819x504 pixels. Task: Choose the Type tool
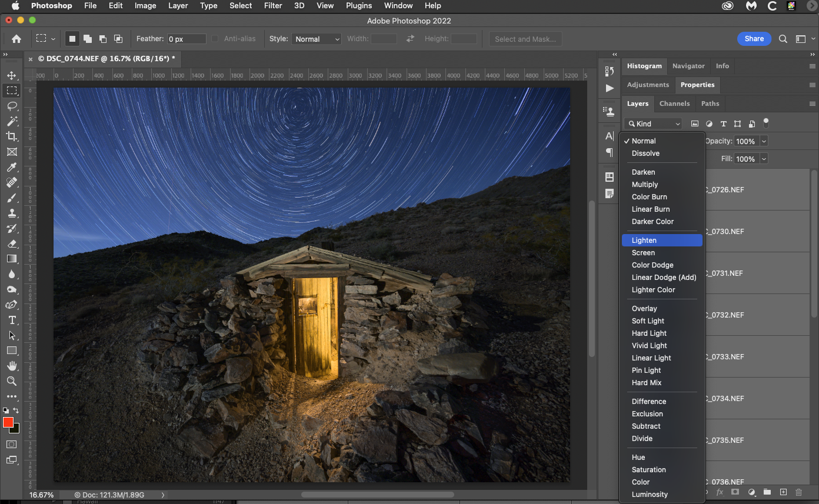click(12, 320)
